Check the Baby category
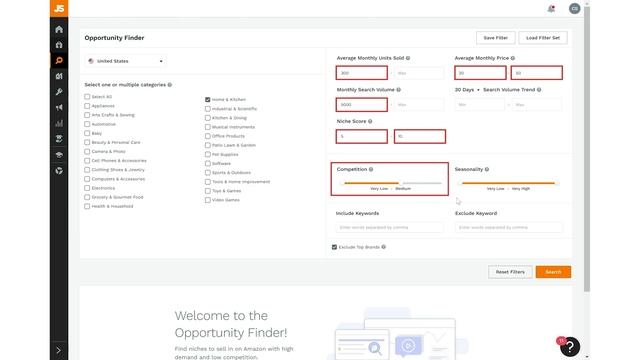This screenshot has height=360, width=640. pyautogui.click(x=87, y=133)
